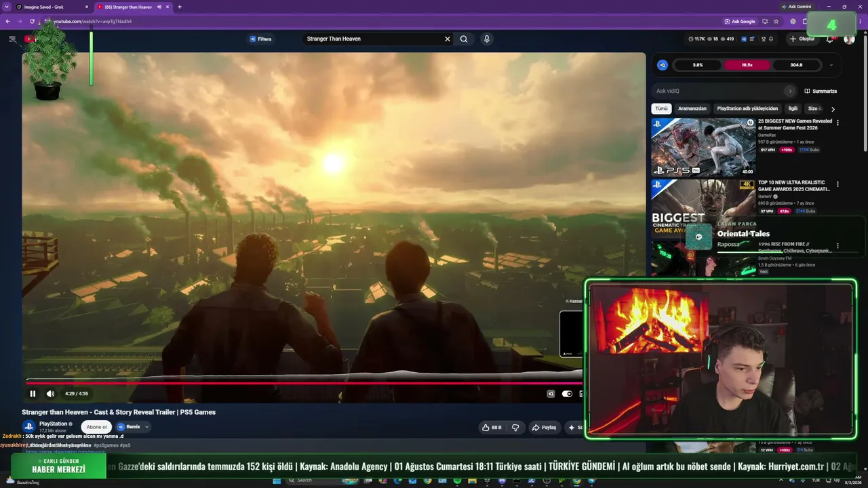Image resolution: width=868 pixels, height=488 pixels.
Task: Run search with the magnifier icon
Action: 464,39
